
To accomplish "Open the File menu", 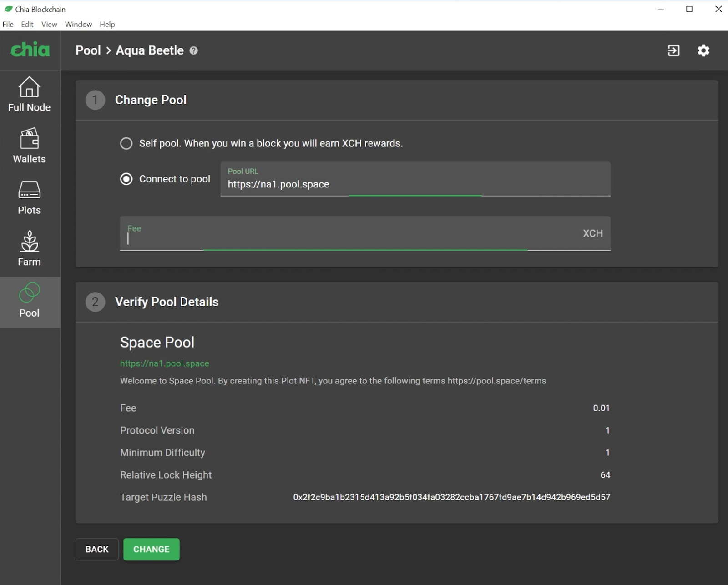I will pos(8,24).
